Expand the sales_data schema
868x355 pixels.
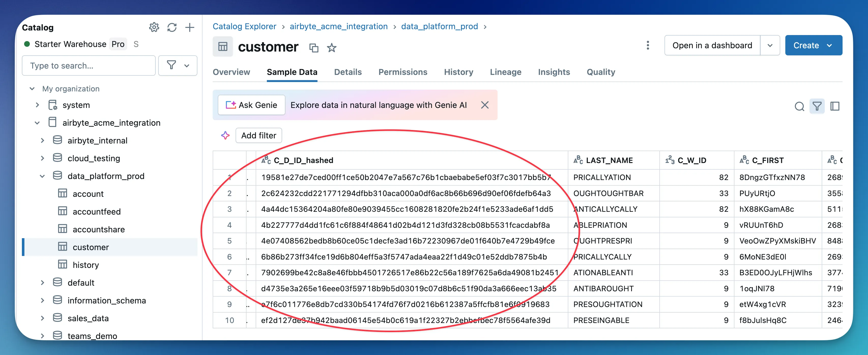[x=42, y=318]
